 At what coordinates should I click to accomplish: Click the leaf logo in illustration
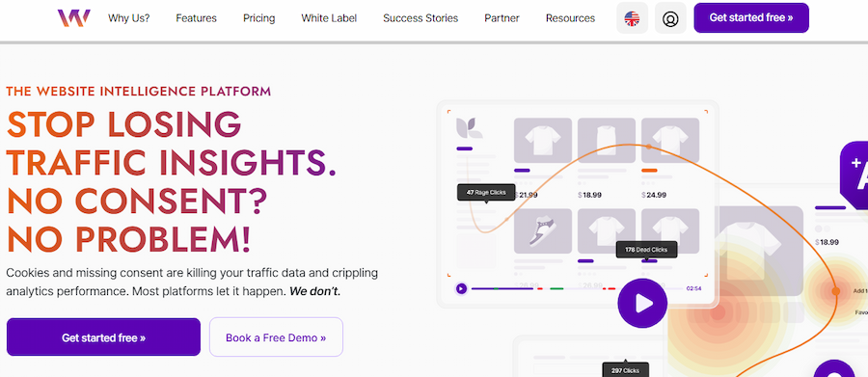[469, 128]
